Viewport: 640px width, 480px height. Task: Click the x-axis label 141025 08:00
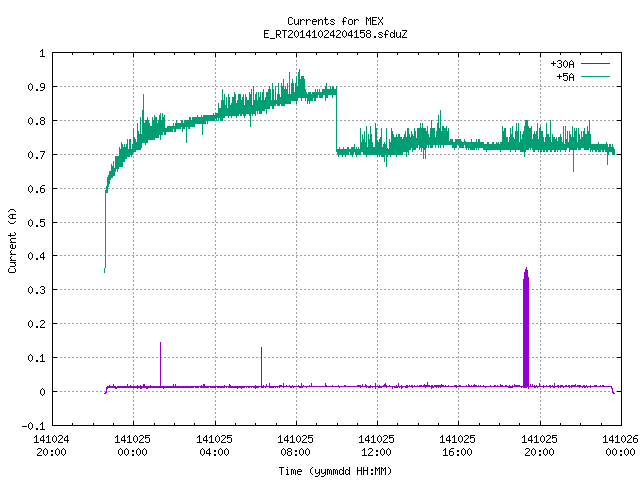pyautogui.click(x=296, y=446)
